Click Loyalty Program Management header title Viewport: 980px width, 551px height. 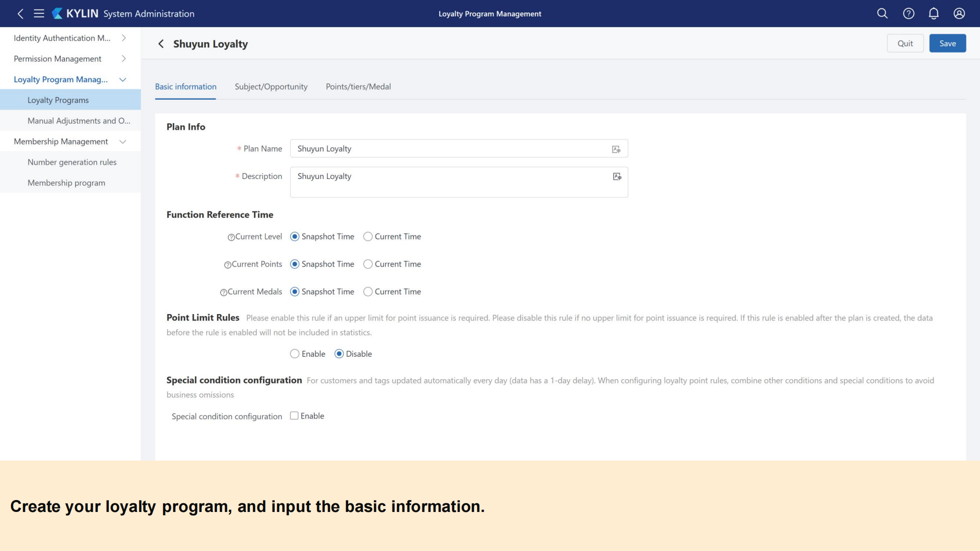pos(490,14)
